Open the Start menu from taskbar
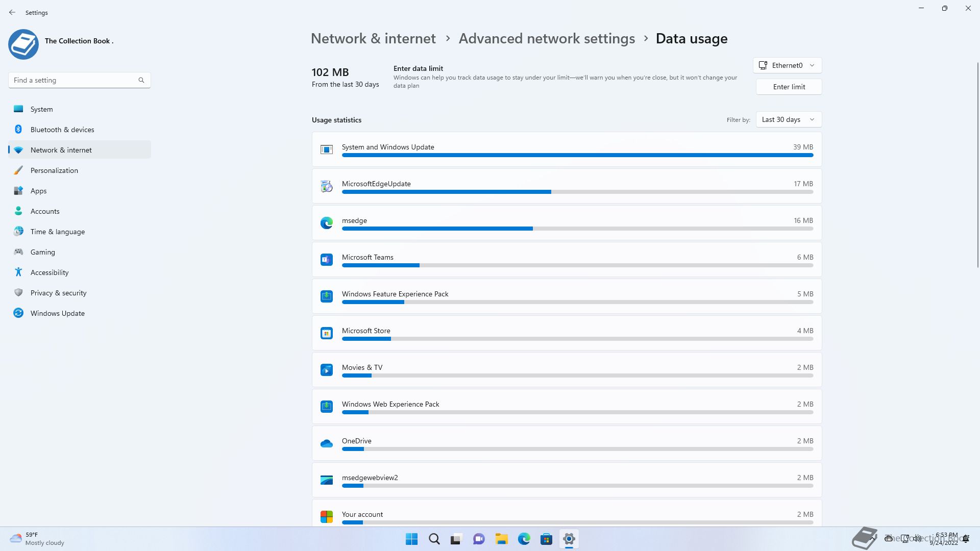 pos(411,539)
